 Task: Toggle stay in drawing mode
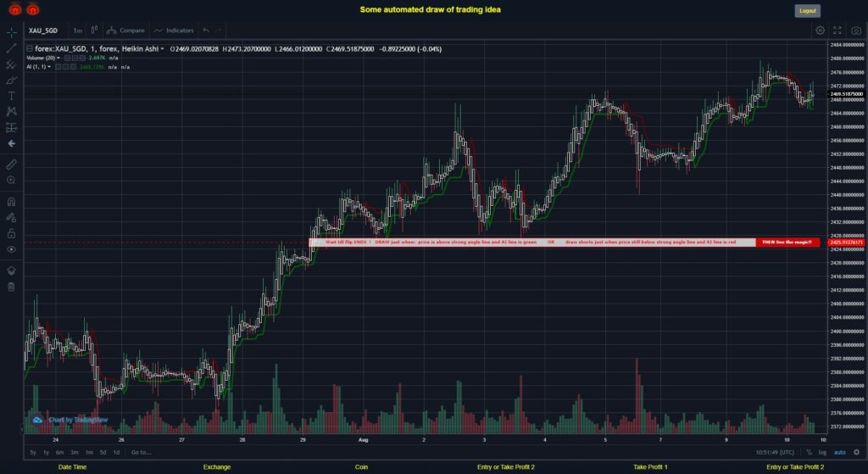click(x=11, y=218)
